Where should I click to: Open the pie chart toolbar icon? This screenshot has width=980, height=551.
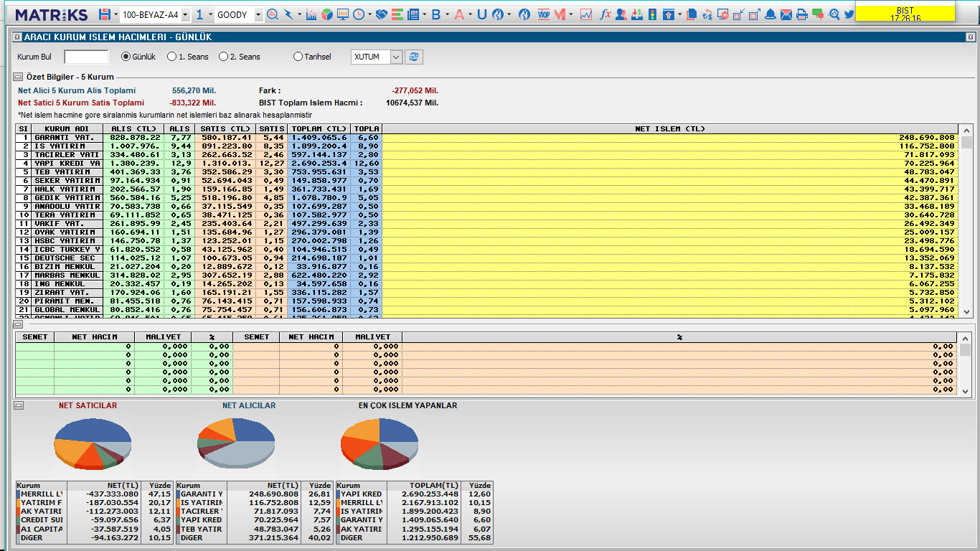pyautogui.click(x=327, y=14)
